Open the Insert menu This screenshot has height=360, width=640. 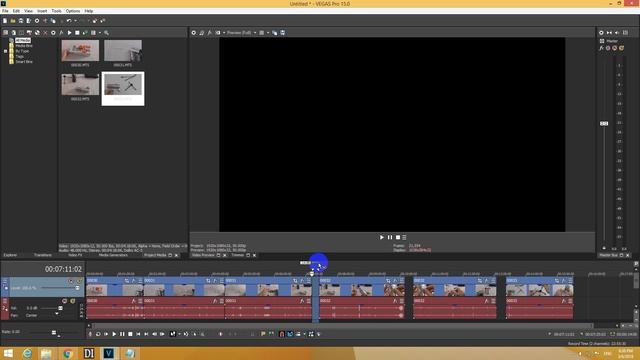[42, 11]
